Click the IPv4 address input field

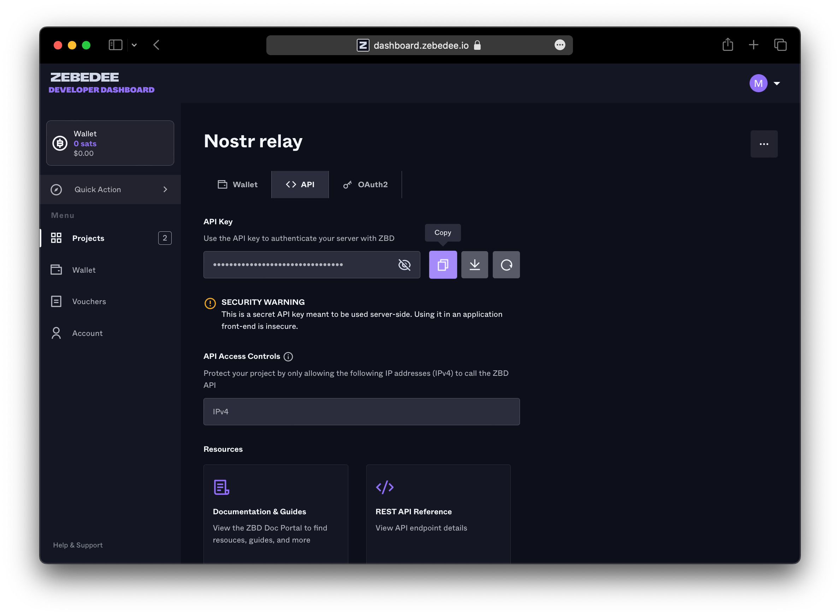click(x=361, y=411)
